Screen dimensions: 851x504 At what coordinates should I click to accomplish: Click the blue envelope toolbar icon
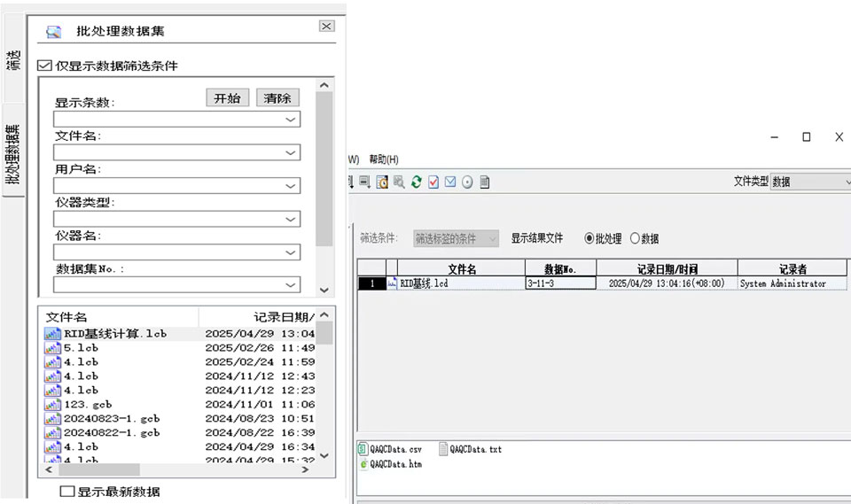(450, 182)
